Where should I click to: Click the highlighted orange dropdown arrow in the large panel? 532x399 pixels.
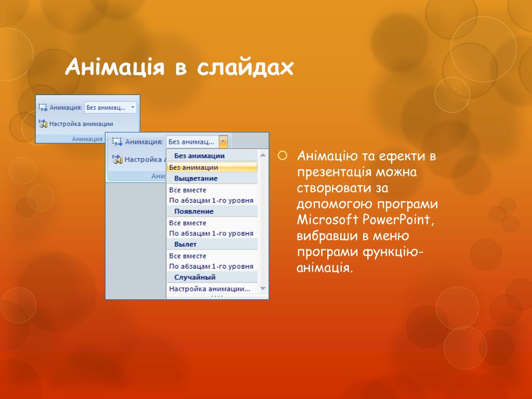[x=223, y=142]
